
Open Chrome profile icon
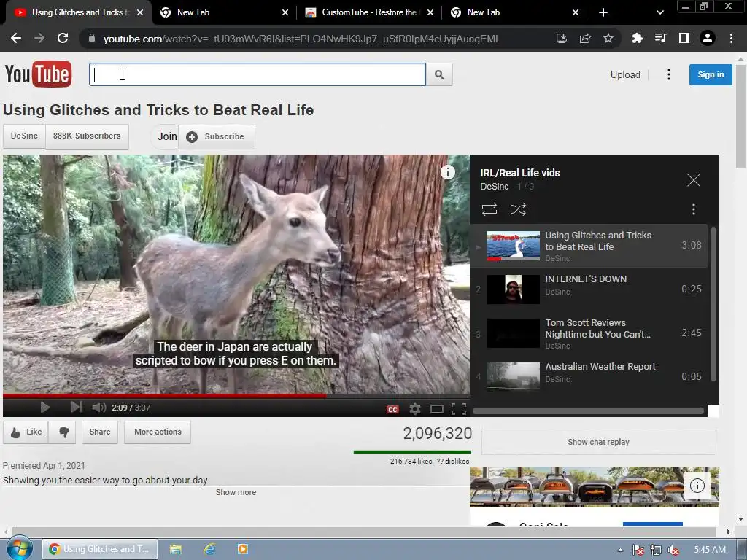click(708, 38)
